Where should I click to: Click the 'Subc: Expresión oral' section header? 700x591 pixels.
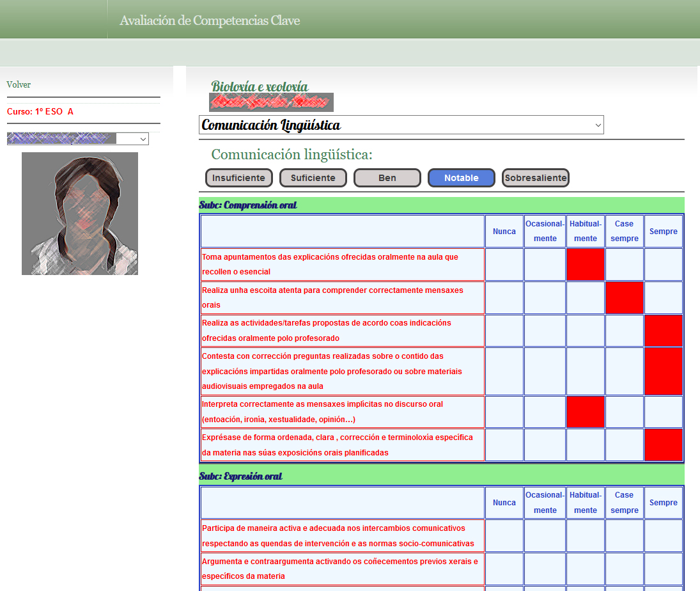click(x=240, y=477)
